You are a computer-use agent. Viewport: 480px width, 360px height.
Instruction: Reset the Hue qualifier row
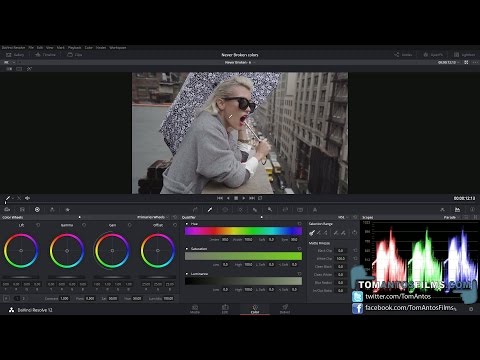tap(299, 224)
